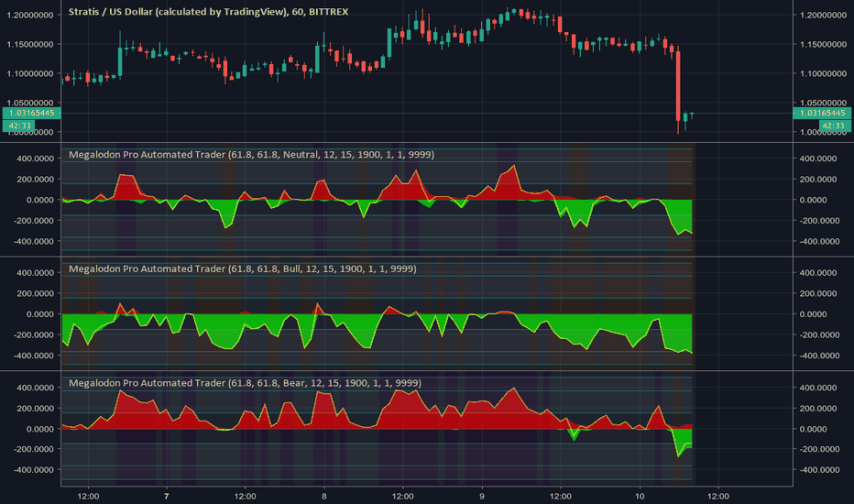This screenshot has width=854, height=504.
Task: Click -400.0000 on the Neutral pane's right axis
Action: [820, 241]
